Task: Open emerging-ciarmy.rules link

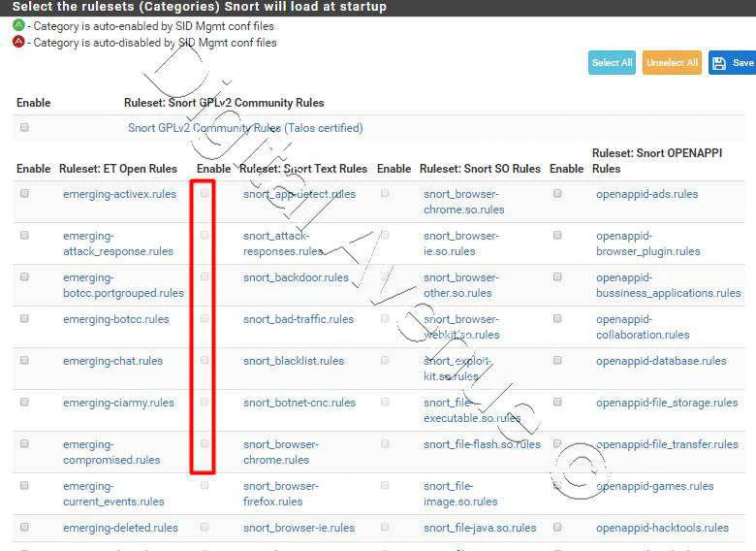Action: (x=118, y=403)
